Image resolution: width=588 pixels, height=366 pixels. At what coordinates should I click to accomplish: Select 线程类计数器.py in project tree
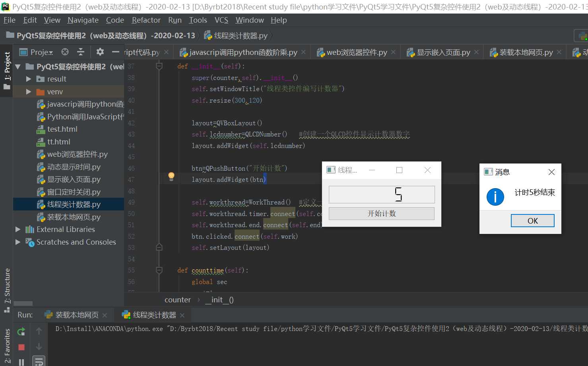pos(68,204)
